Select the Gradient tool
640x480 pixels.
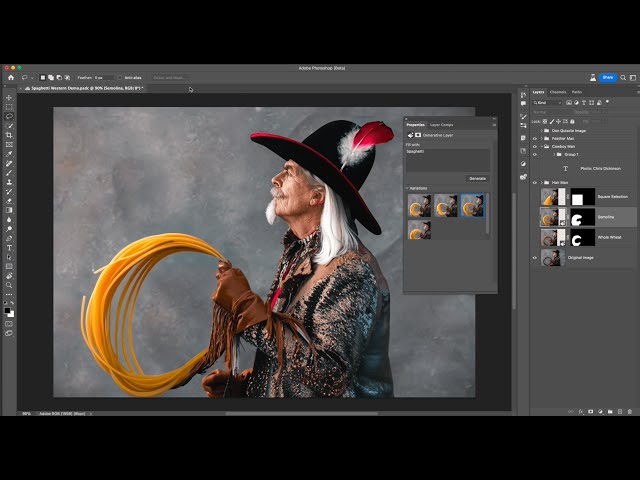coord(9,210)
